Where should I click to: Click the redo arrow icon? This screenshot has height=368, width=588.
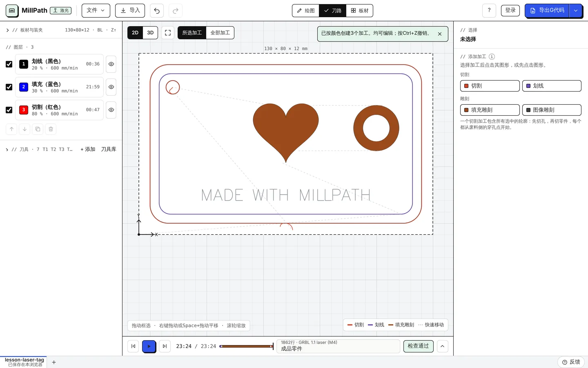[176, 11]
